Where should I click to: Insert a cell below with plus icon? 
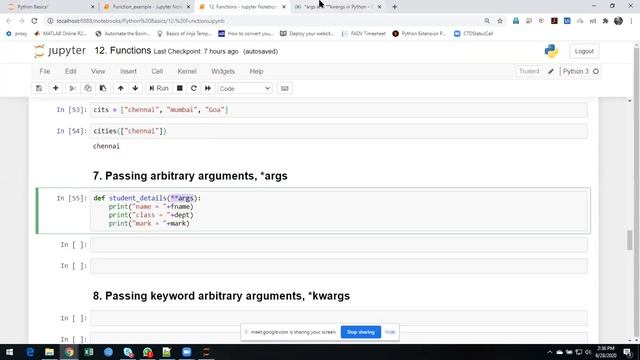pyautogui.click(x=56, y=88)
